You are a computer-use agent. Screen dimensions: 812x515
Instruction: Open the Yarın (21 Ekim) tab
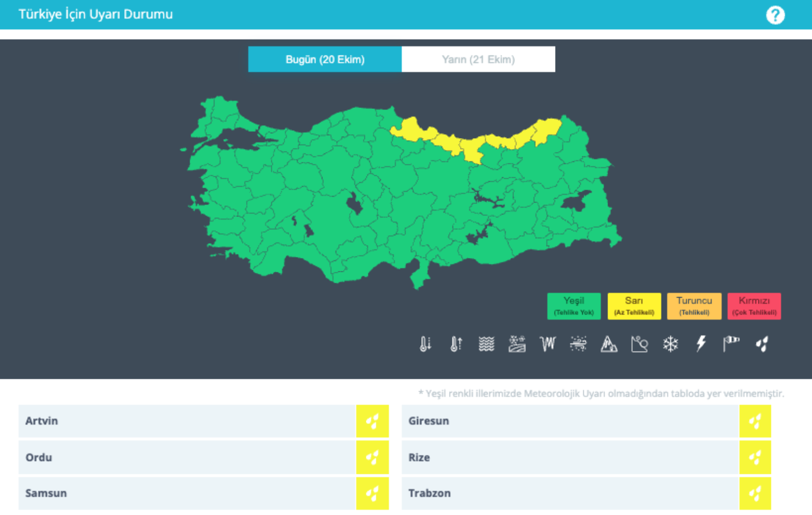pyautogui.click(x=478, y=59)
